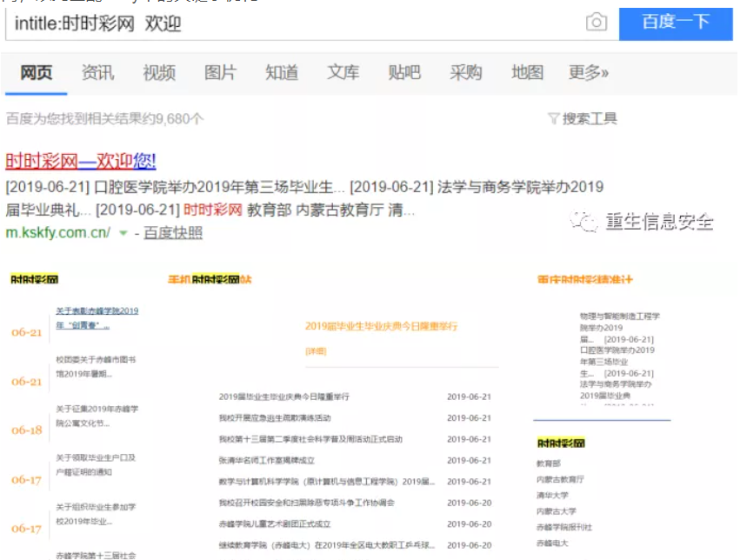Switch to the 地图 tab

click(527, 73)
